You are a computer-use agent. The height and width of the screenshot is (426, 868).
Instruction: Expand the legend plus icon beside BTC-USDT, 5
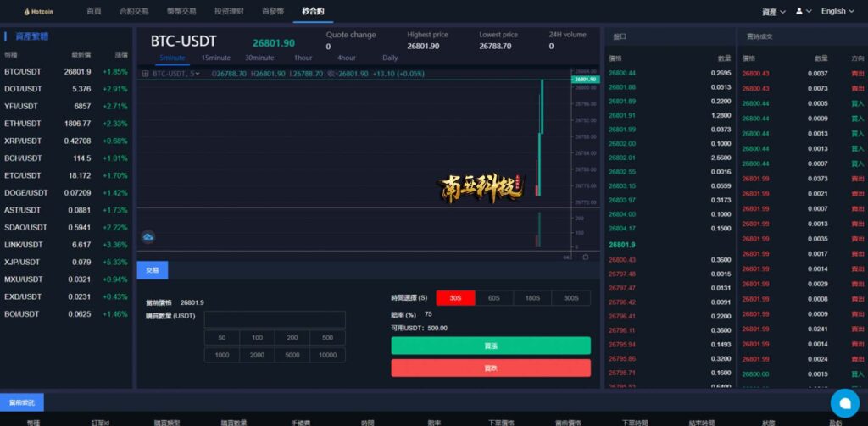pyautogui.click(x=145, y=74)
